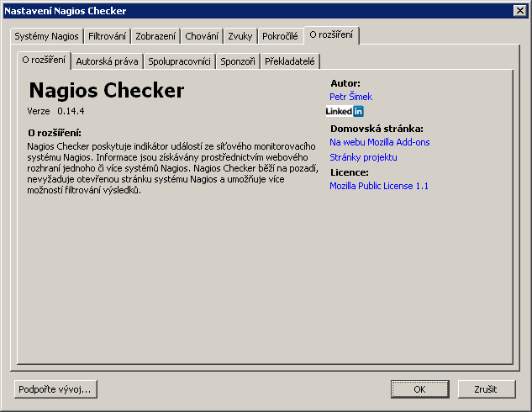Click the Nagios Checker description paragraph

[x=172, y=168]
